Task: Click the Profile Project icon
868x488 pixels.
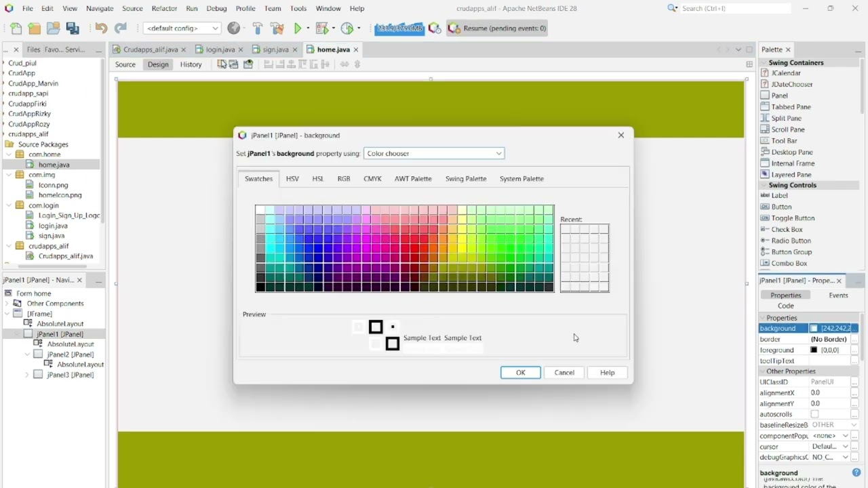Action: (x=347, y=28)
